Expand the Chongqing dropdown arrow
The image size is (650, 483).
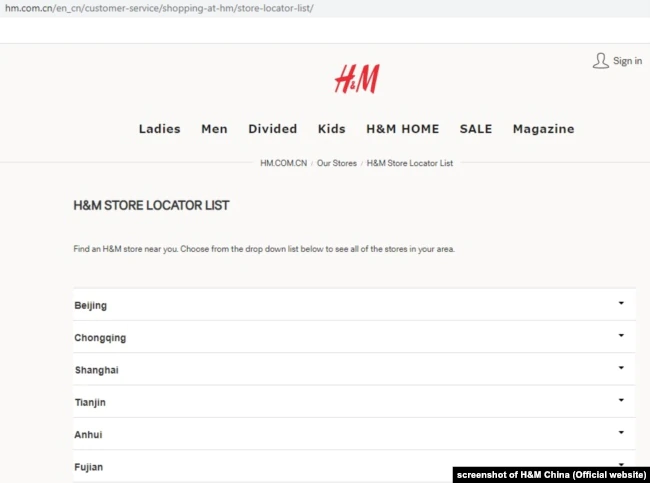[x=620, y=336]
